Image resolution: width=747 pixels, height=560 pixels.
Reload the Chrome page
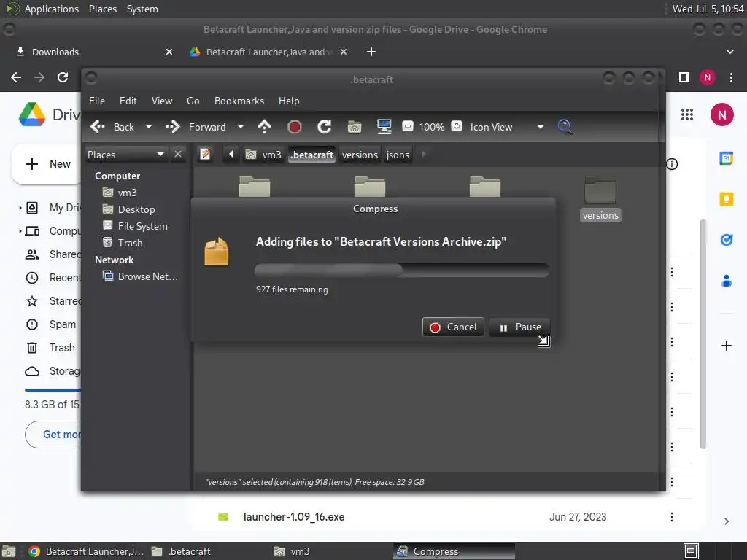pos(63,77)
